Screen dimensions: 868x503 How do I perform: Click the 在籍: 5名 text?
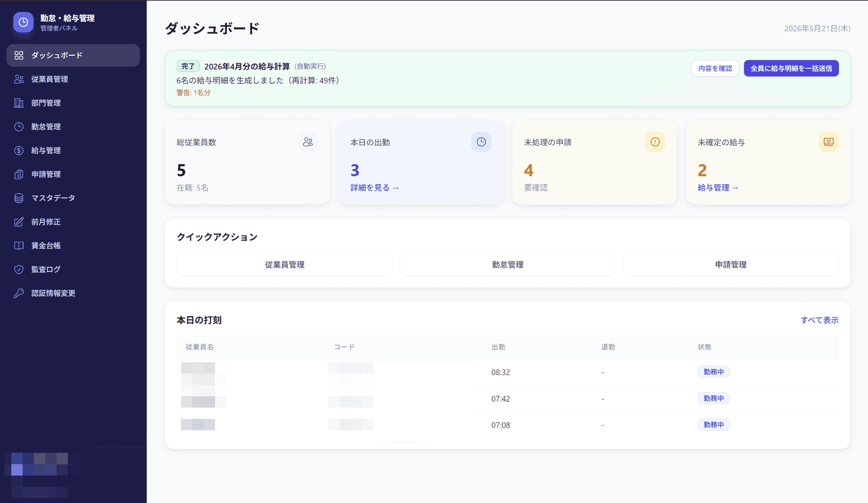pyautogui.click(x=192, y=188)
